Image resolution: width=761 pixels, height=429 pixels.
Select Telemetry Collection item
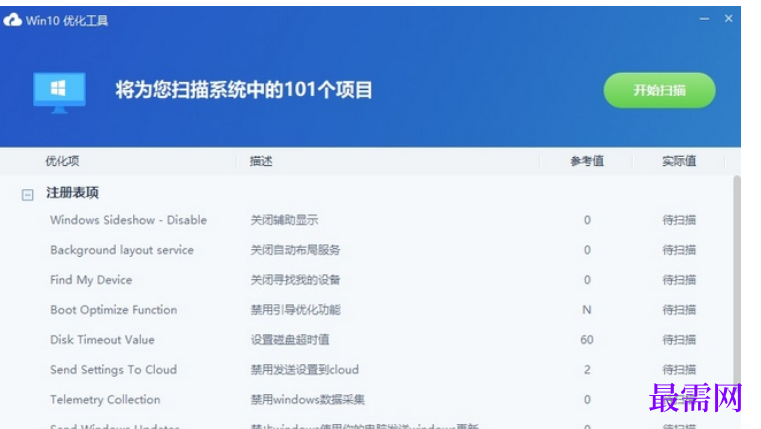pos(105,400)
